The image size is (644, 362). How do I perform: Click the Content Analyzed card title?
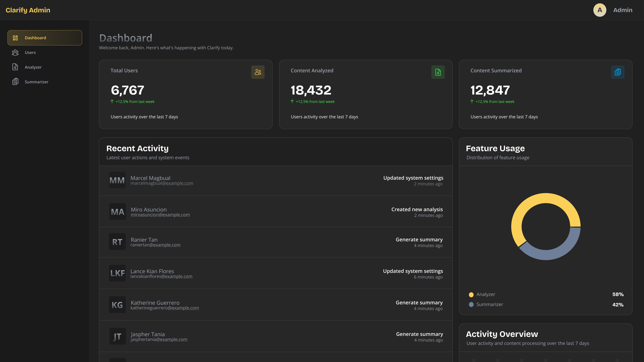click(x=312, y=71)
